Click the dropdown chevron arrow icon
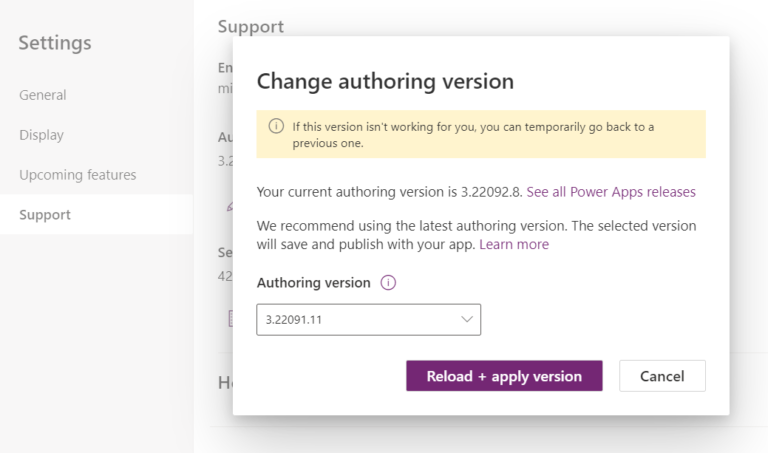768x453 pixels. tap(467, 319)
